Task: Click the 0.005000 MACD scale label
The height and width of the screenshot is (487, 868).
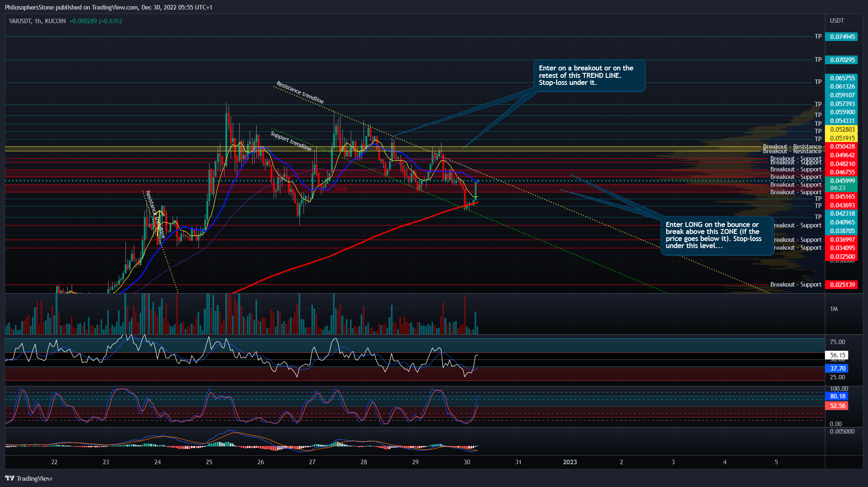Action: (x=842, y=432)
